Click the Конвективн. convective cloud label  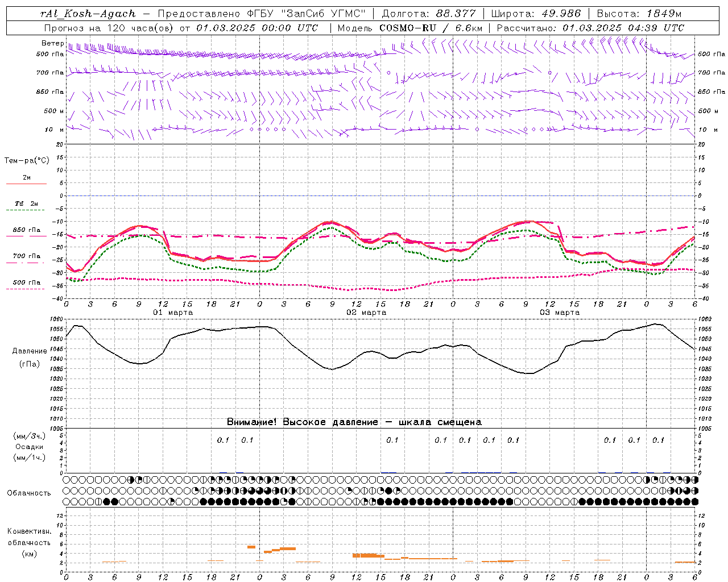(29, 531)
